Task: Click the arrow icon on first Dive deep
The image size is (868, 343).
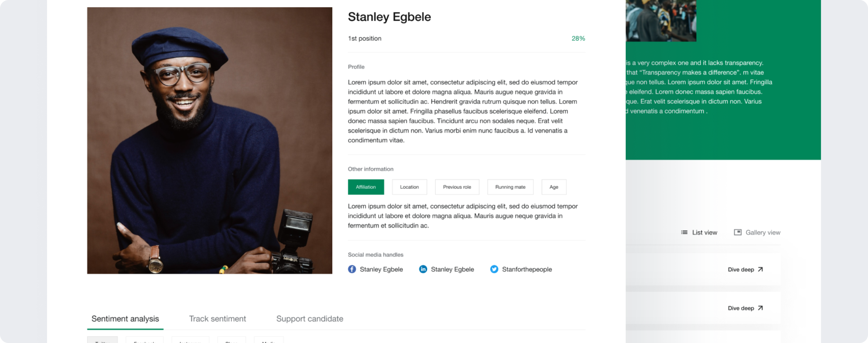Action: coord(760,270)
